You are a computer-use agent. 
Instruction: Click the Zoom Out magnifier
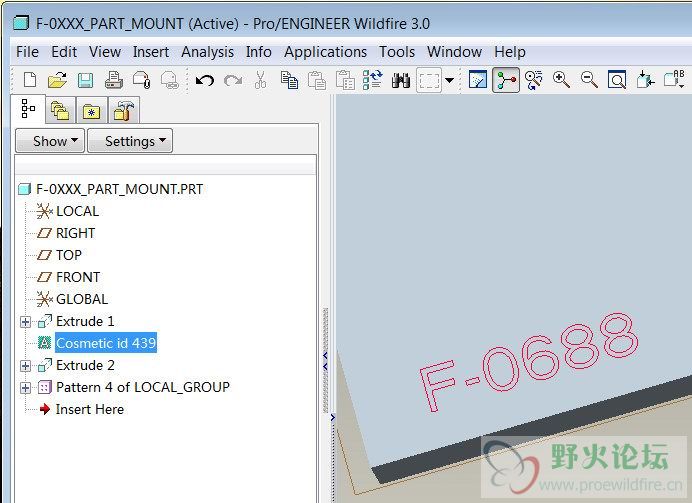click(589, 80)
